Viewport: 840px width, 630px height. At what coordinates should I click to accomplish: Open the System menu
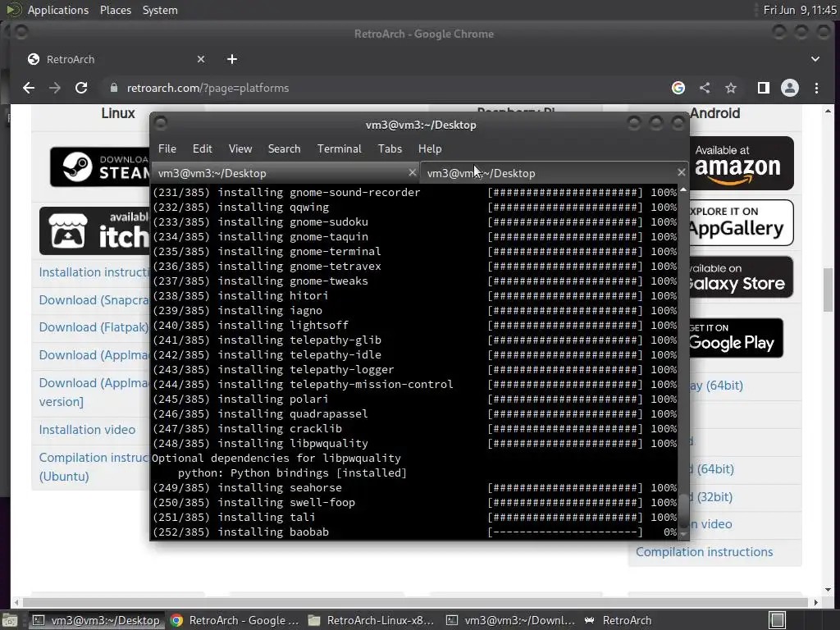(160, 10)
